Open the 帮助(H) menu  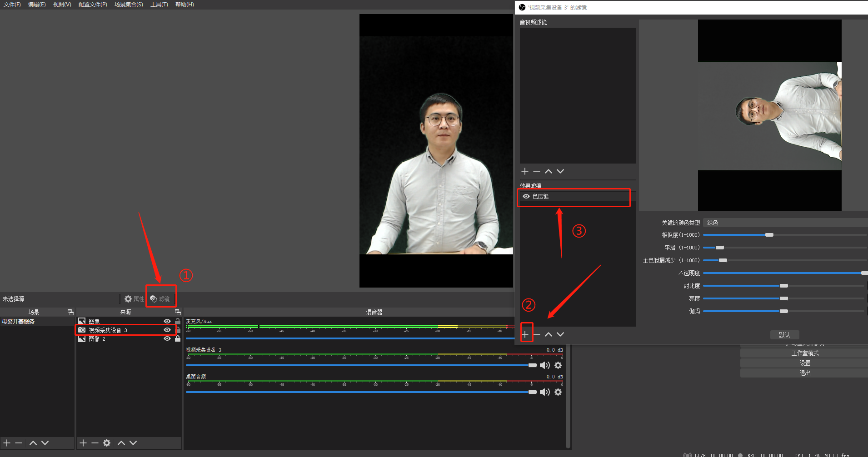tap(185, 5)
